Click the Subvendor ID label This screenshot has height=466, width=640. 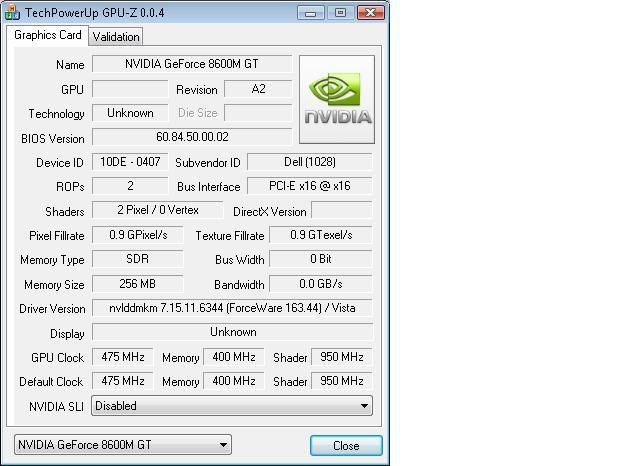[x=208, y=163]
